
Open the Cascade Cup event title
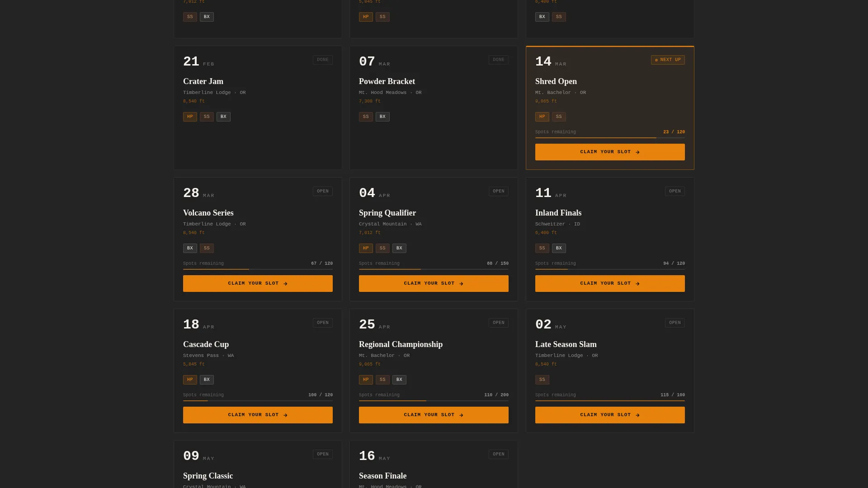click(x=206, y=345)
